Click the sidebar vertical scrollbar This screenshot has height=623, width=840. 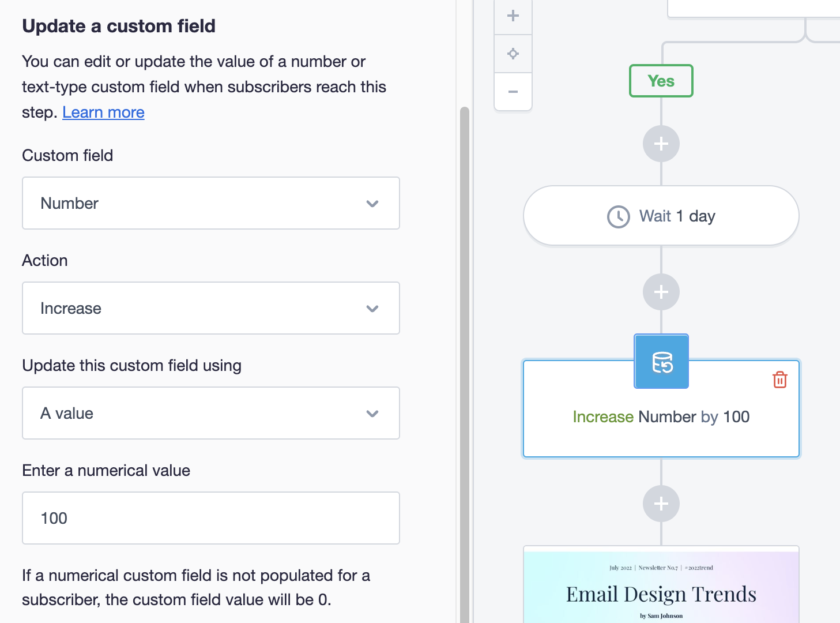(x=464, y=346)
